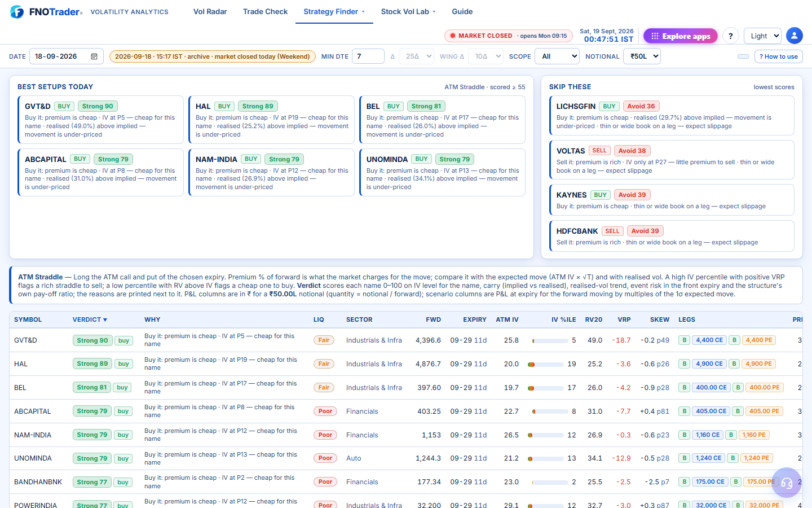The width and height of the screenshot is (812, 508).
Task: Open the headset support chat bubble
Action: coord(787,483)
